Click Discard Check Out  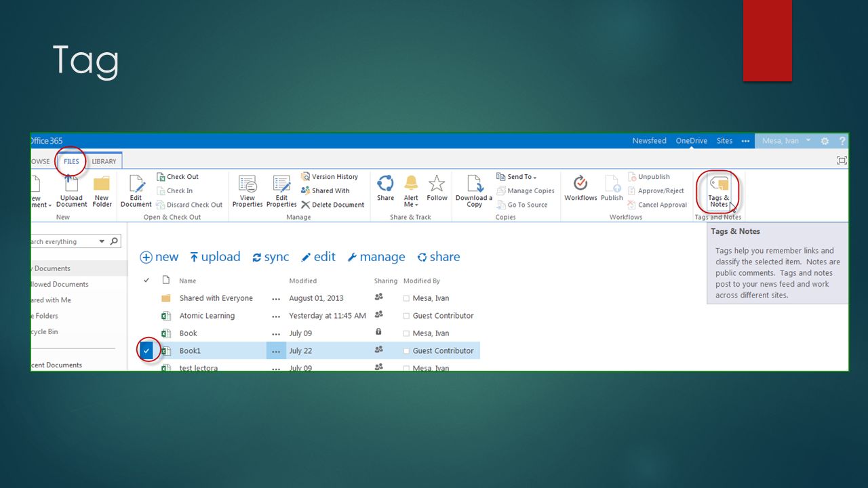point(189,205)
